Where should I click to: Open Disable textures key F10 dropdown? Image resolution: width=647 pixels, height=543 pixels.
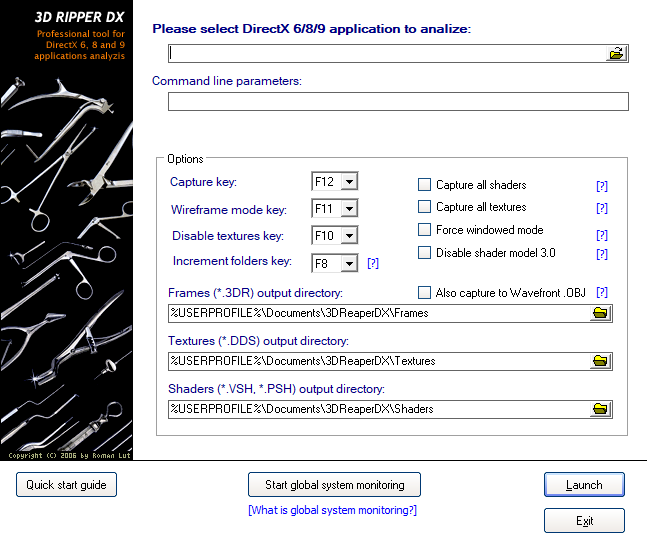pos(348,236)
